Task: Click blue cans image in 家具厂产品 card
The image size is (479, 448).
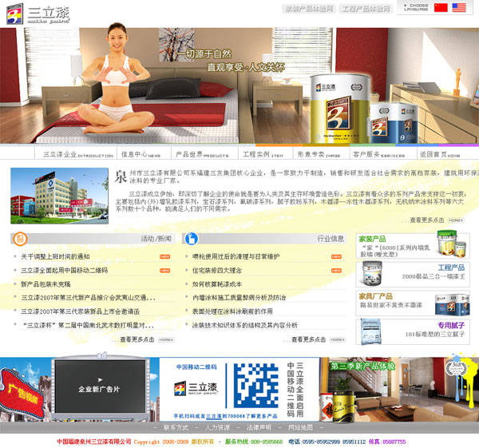Action: tap(452, 305)
